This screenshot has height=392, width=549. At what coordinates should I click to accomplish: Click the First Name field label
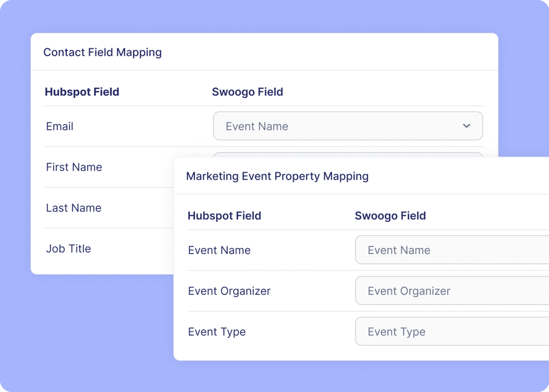pyautogui.click(x=74, y=167)
